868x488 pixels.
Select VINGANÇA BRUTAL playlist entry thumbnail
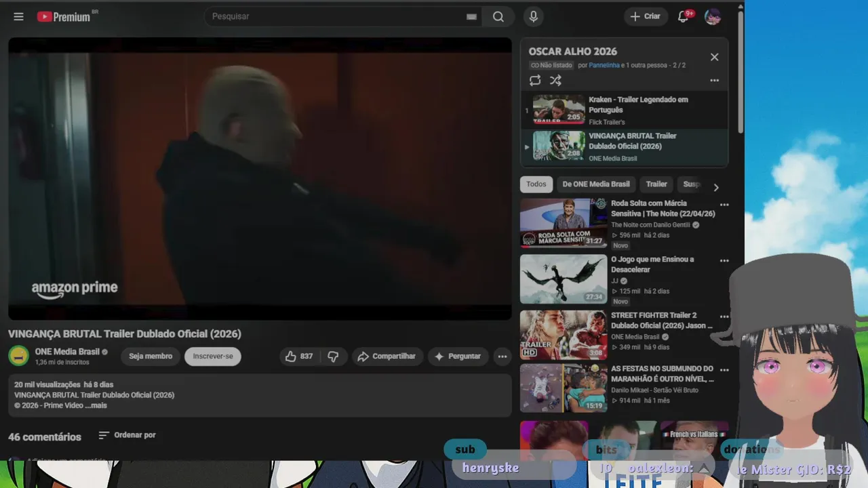coord(559,146)
